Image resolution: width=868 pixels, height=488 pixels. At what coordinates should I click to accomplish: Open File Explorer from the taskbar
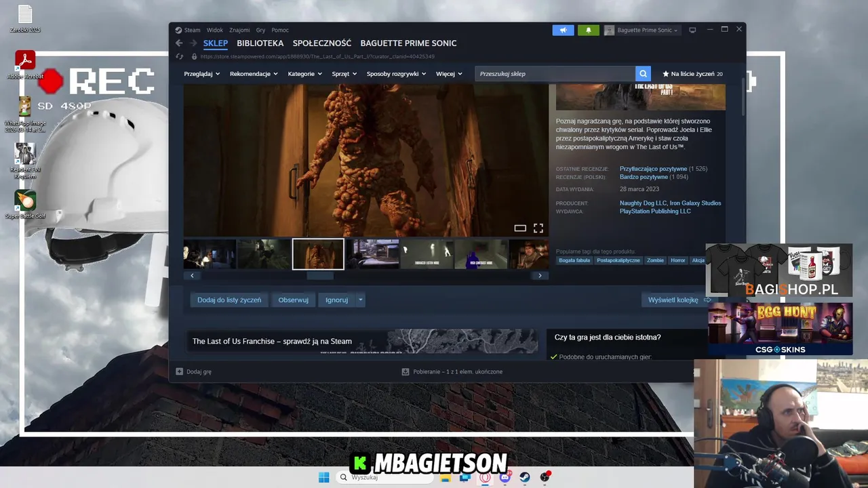tap(446, 477)
